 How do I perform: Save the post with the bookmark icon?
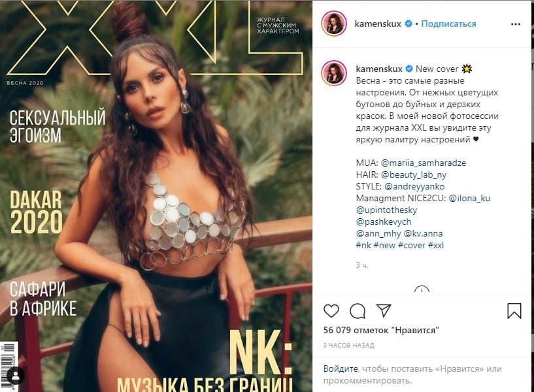(514, 311)
